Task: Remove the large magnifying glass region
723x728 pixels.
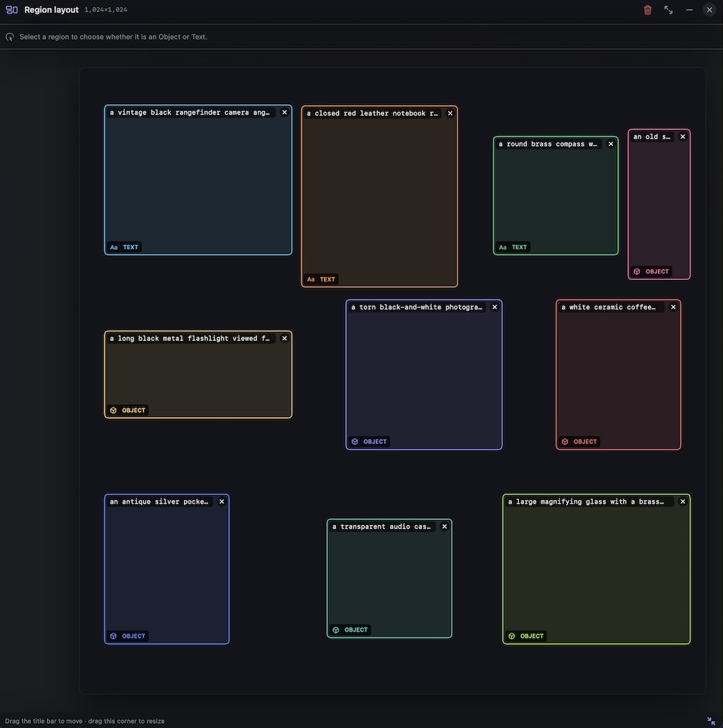Action: click(683, 501)
